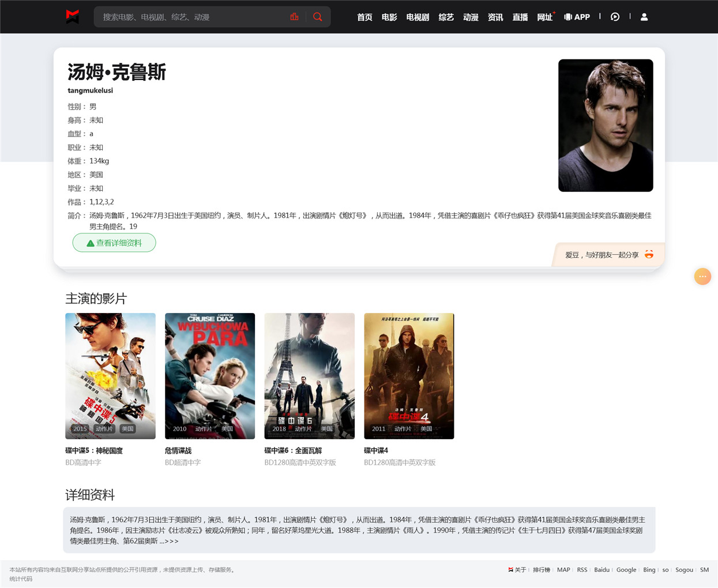The width and height of the screenshot is (718, 588).
Task: Click the 2011 year tag on 碟中谍4 poster
Action: 379,429
